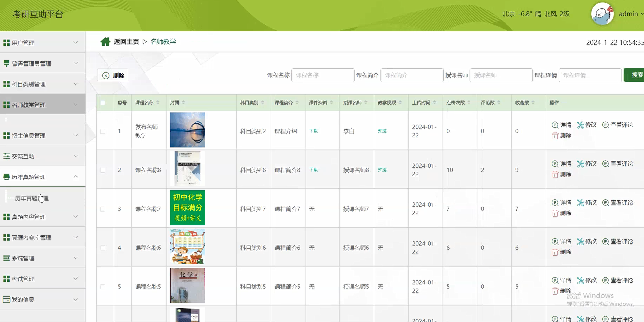Open 查看评论 for 发布名师教学 row
This screenshot has height=322, width=644.
coord(617,125)
